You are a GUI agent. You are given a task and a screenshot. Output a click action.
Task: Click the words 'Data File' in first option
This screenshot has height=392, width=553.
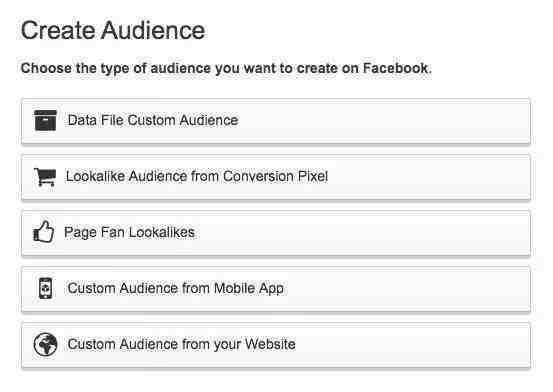point(95,120)
